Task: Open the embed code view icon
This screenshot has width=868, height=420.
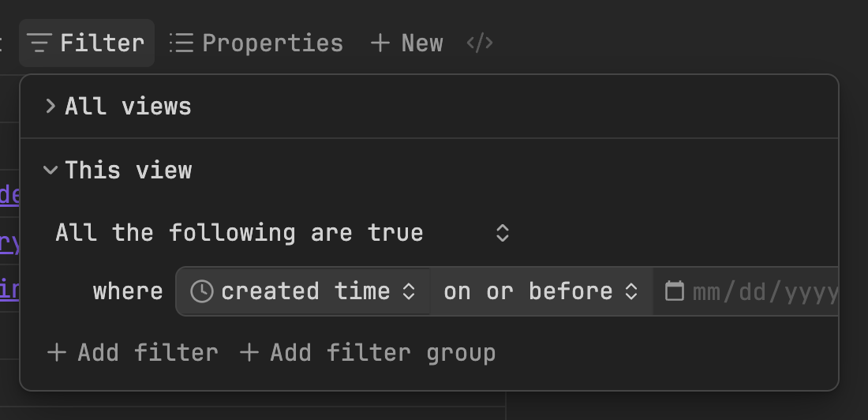Action: pos(480,43)
